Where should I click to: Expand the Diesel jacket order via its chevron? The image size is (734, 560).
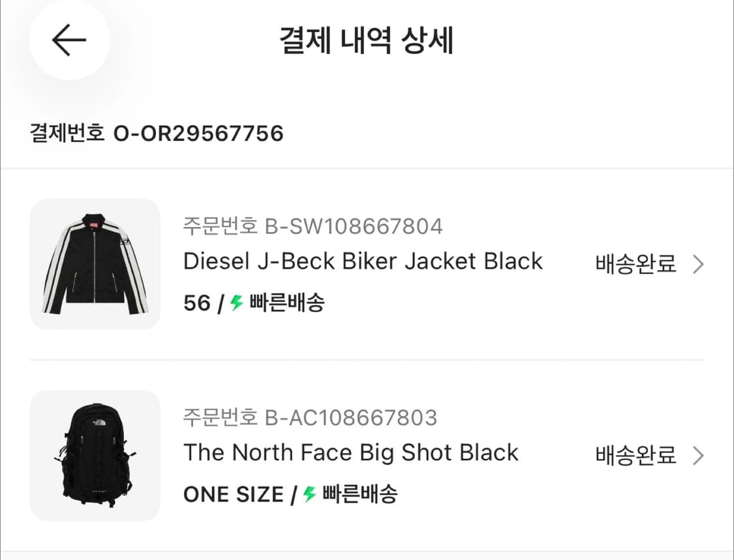point(698,265)
